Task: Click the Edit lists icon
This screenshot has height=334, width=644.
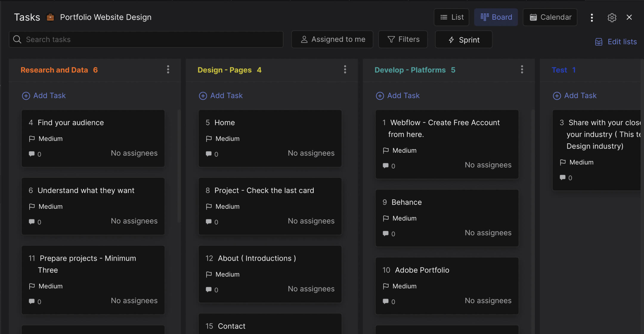Action: coord(599,42)
